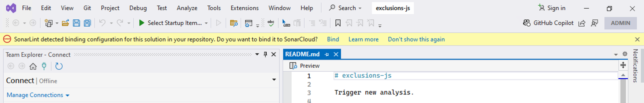Click the Sign in button
Viewport: 644px width, 103px height.
[552, 8]
